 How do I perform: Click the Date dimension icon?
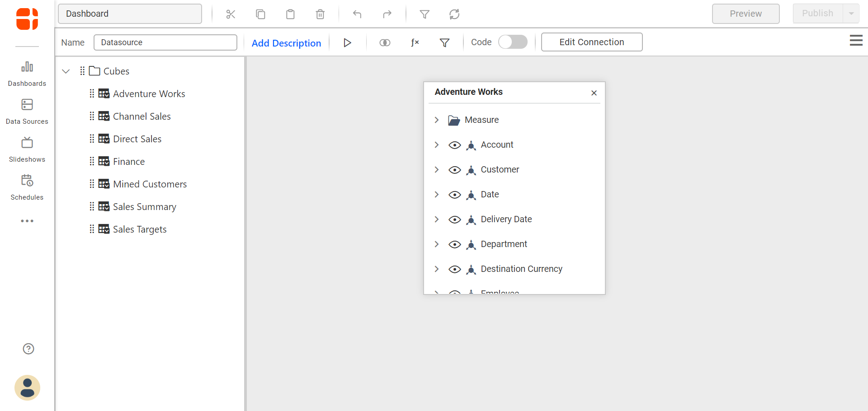click(x=471, y=195)
